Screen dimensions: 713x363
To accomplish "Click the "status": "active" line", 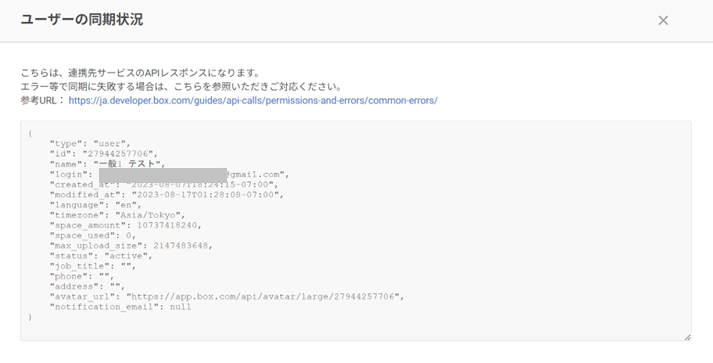I will click(x=101, y=256).
